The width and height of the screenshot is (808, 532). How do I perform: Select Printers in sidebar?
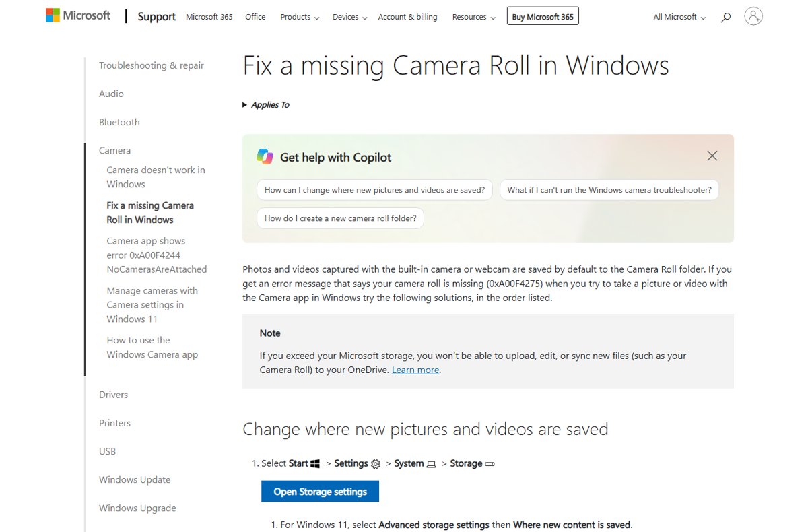click(x=114, y=423)
